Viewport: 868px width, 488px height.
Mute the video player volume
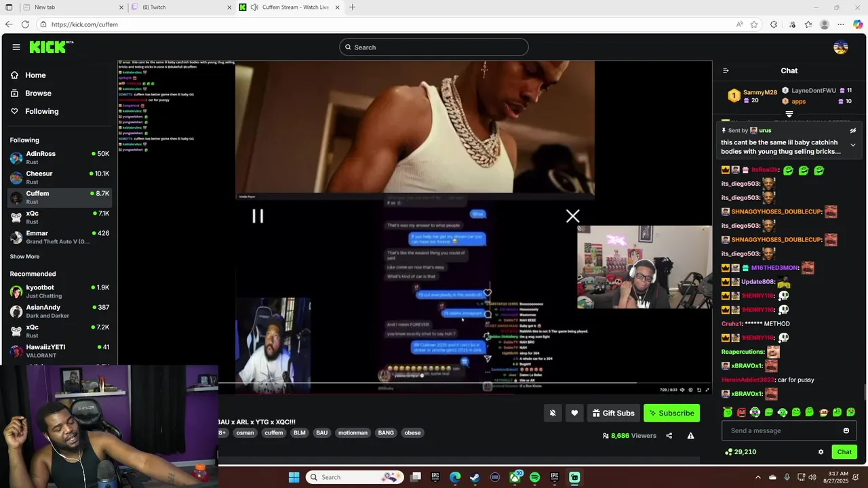[683, 390]
